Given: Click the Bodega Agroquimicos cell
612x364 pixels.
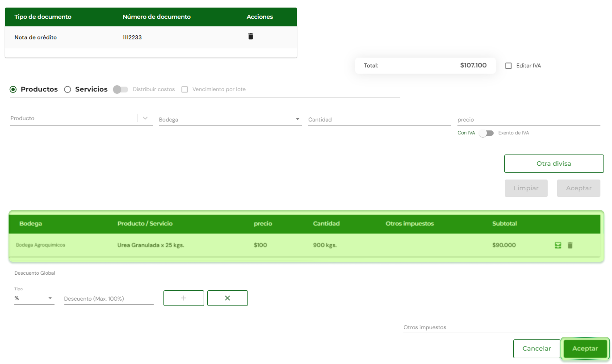Looking at the screenshot, I should [x=41, y=245].
